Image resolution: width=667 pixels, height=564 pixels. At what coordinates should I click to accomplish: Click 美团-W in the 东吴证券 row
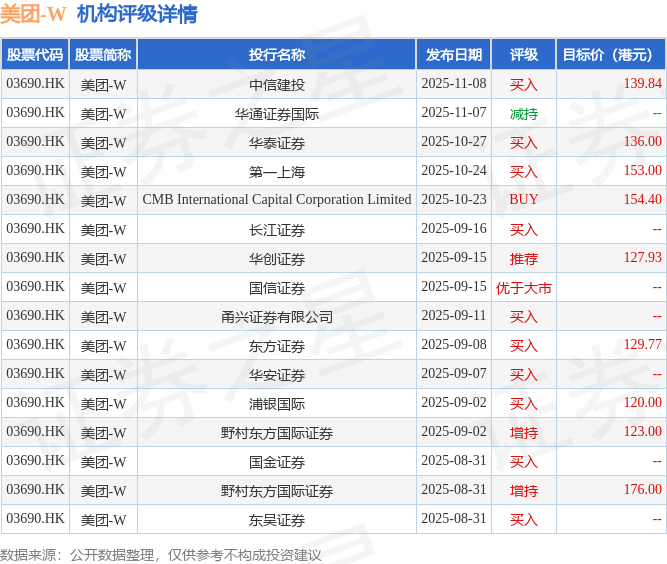[x=103, y=520]
